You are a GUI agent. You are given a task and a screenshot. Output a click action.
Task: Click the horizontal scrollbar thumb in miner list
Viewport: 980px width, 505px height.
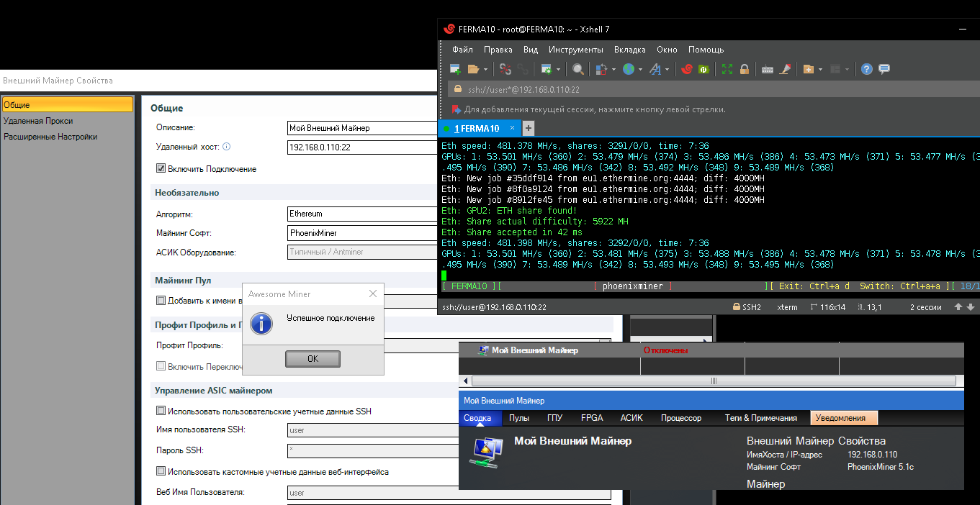[714, 381]
